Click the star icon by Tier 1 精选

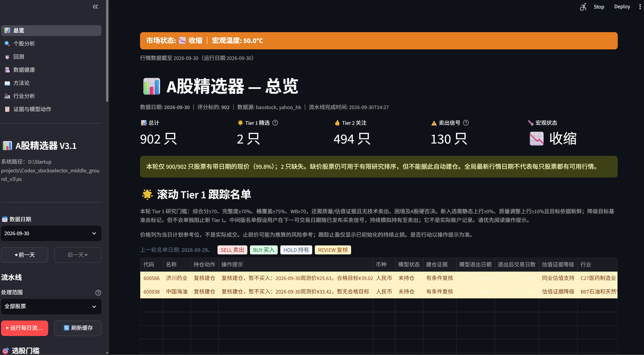pos(240,123)
